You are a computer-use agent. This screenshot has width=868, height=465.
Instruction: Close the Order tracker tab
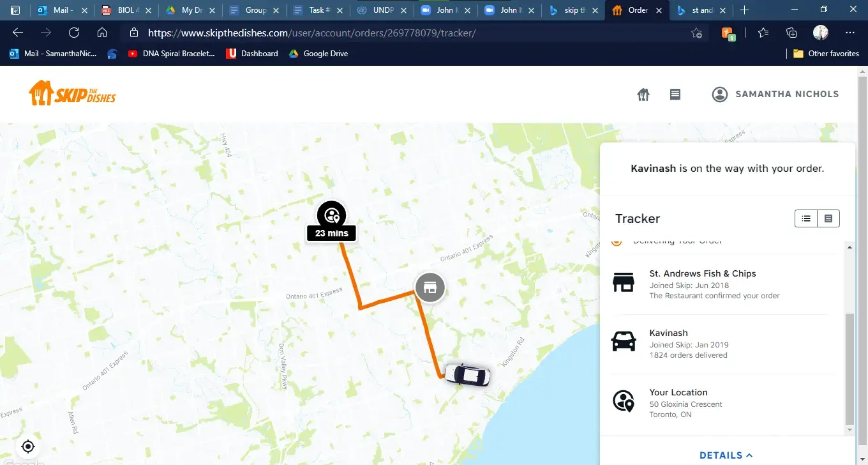tap(659, 10)
